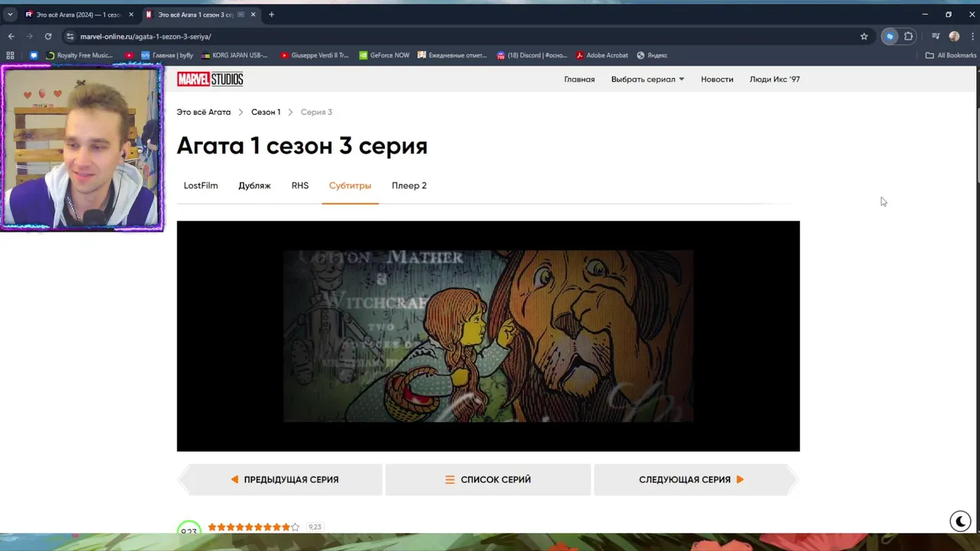Click the 'Сезон 1' breadcrumb

266,112
